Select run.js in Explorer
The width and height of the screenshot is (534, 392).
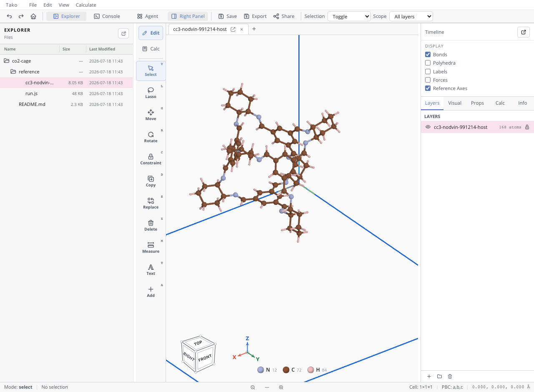[66, 93]
